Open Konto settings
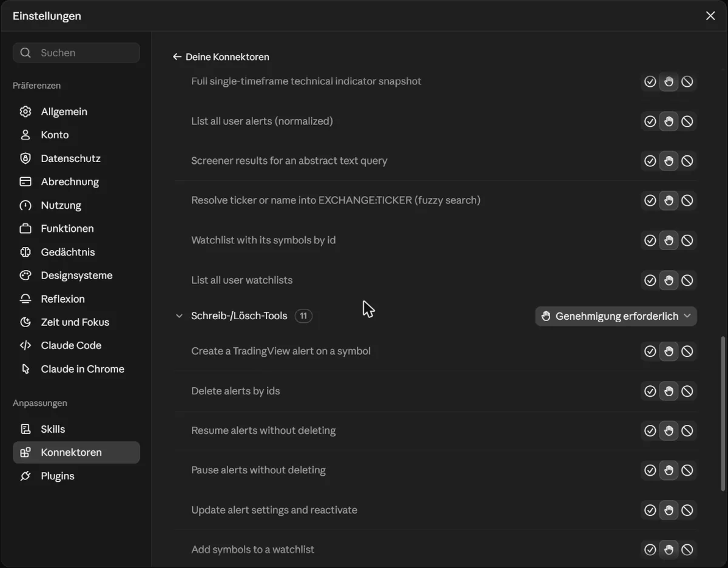728x568 pixels. 76,135
